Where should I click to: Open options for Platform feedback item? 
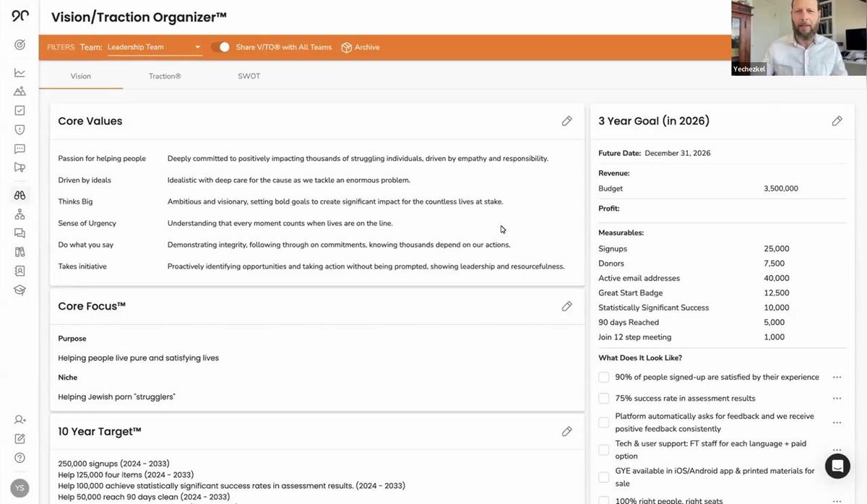point(837,422)
